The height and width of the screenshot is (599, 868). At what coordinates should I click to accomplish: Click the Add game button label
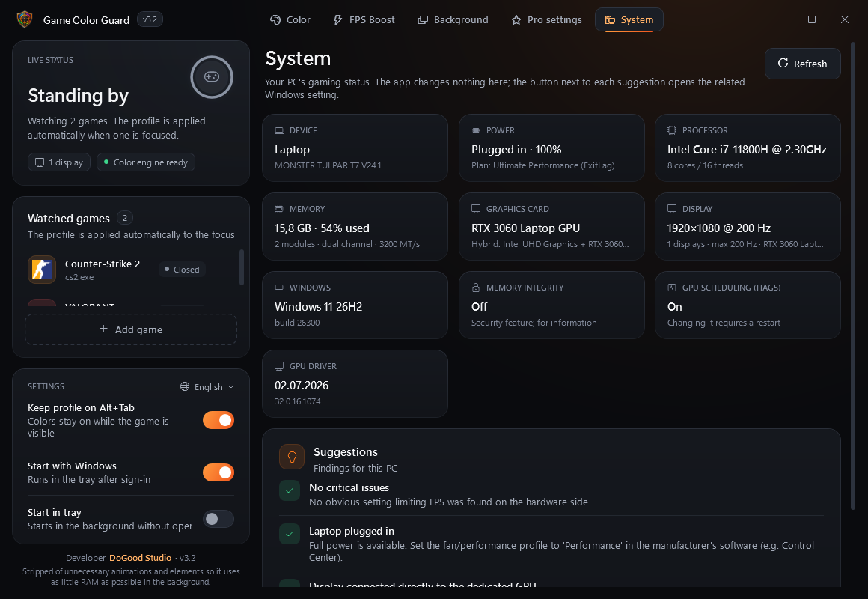138,329
